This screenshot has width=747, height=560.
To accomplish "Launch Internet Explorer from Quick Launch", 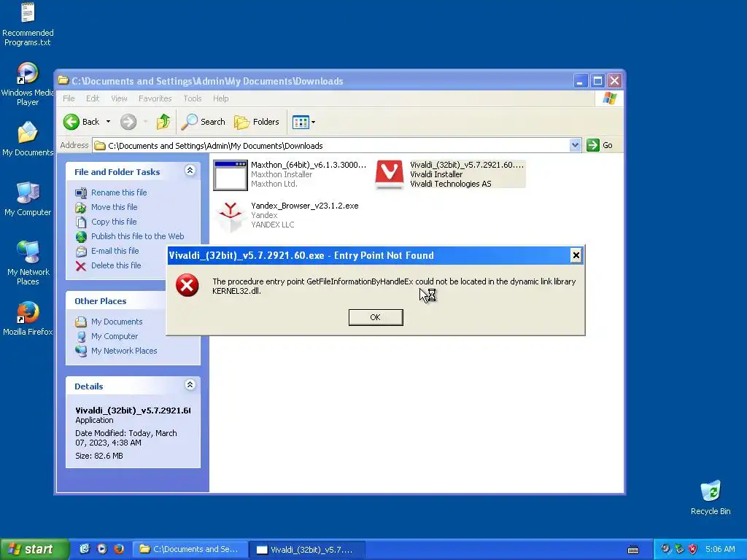I will tap(85, 549).
